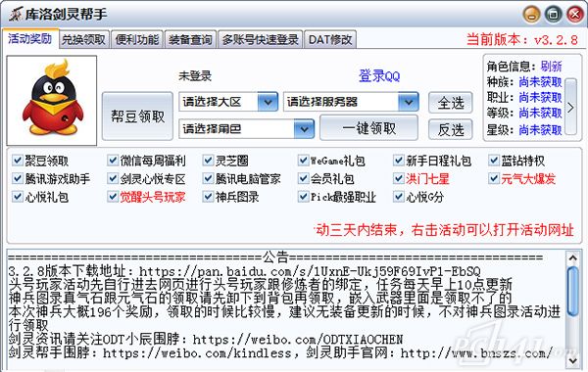This screenshot has height=372, width=588.
Task: Close the window with the red X button
Action: coord(575,15)
